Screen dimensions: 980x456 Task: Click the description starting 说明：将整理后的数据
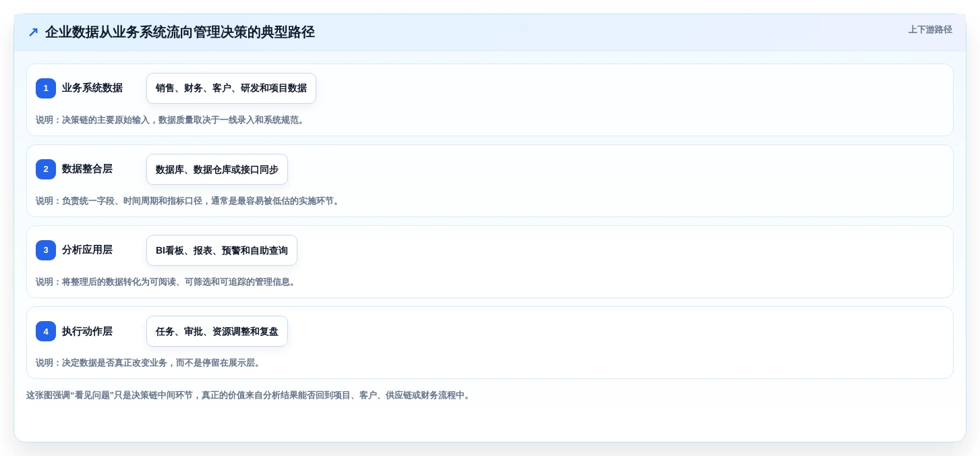tap(167, 282)
